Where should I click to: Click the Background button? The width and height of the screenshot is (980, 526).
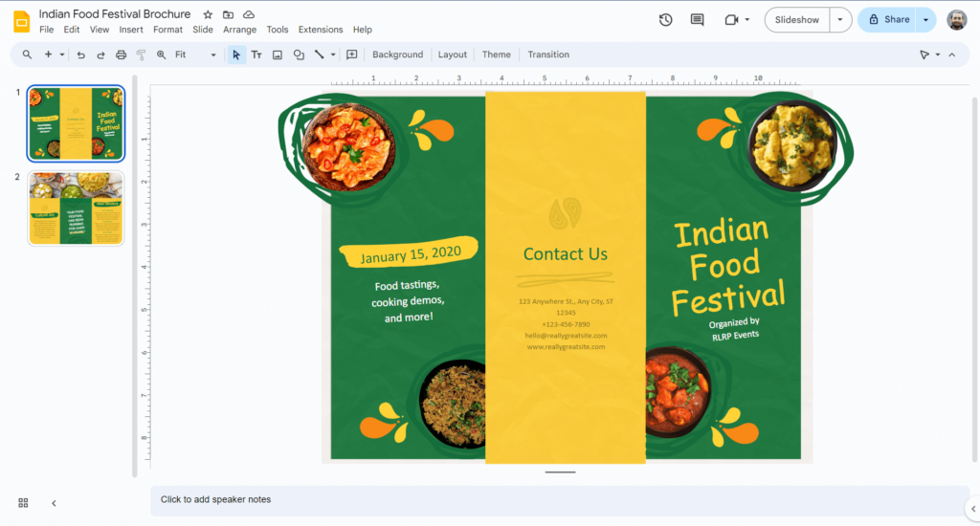397,55
